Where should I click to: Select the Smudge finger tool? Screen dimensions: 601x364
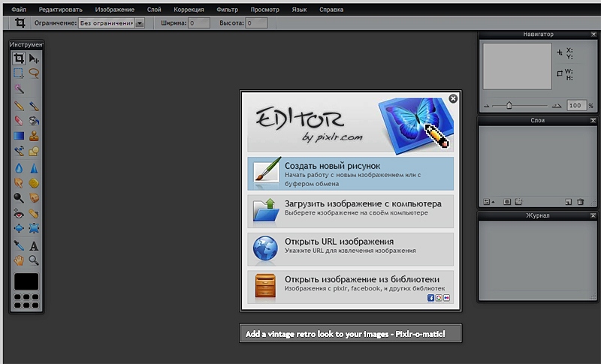18,183
